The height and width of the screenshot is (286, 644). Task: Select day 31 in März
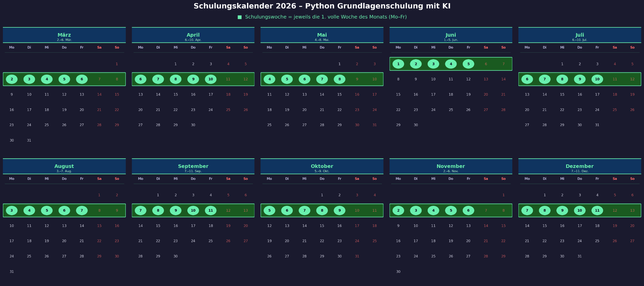pos(29,140)
